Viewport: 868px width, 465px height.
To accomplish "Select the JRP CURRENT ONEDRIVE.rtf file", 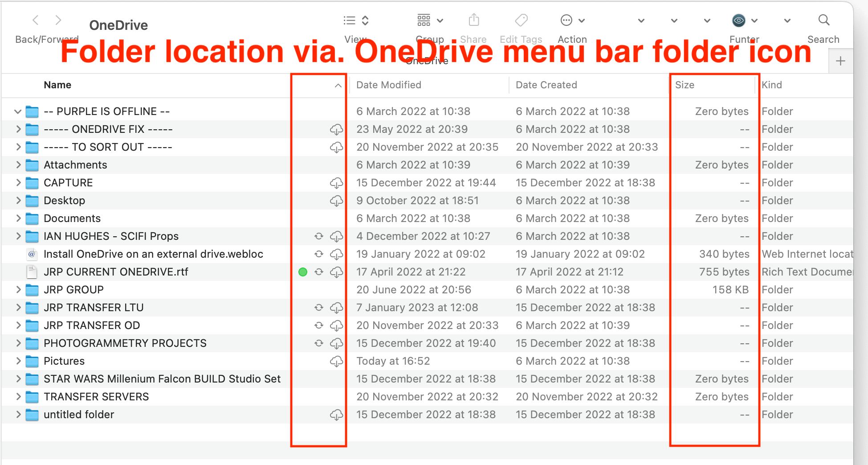I will point(116,272).
